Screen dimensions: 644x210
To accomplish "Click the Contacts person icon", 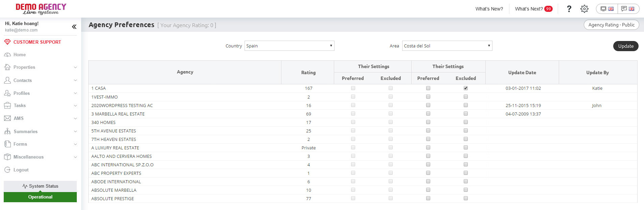I will pyautogui.click(x=7, y=80).
